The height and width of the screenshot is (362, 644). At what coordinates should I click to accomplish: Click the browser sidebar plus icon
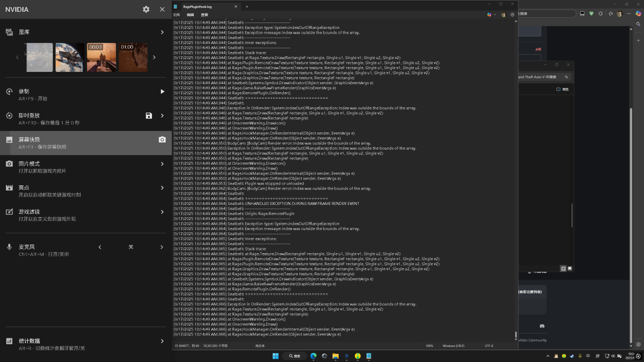point(638,40)
